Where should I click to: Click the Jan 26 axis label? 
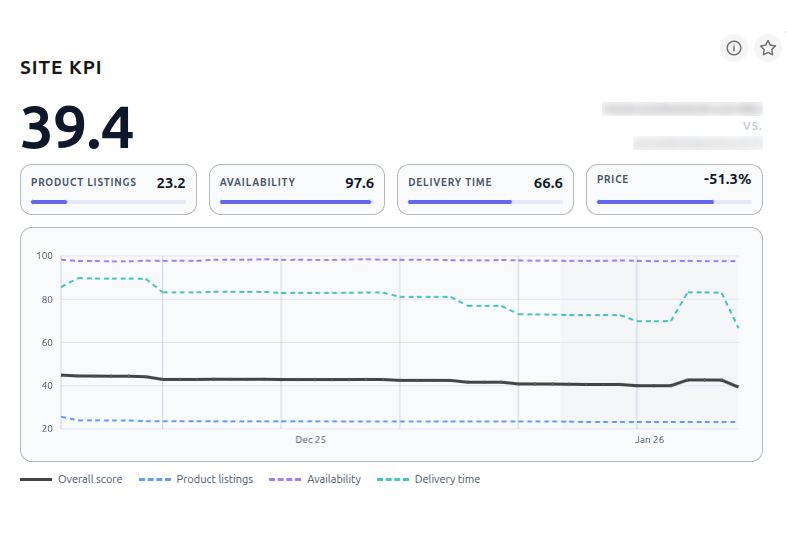tap(649, 439)
